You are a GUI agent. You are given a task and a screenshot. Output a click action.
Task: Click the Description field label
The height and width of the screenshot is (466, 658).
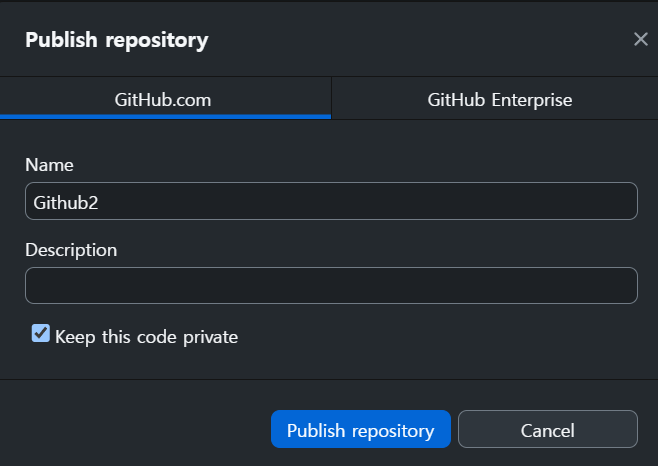71,249
